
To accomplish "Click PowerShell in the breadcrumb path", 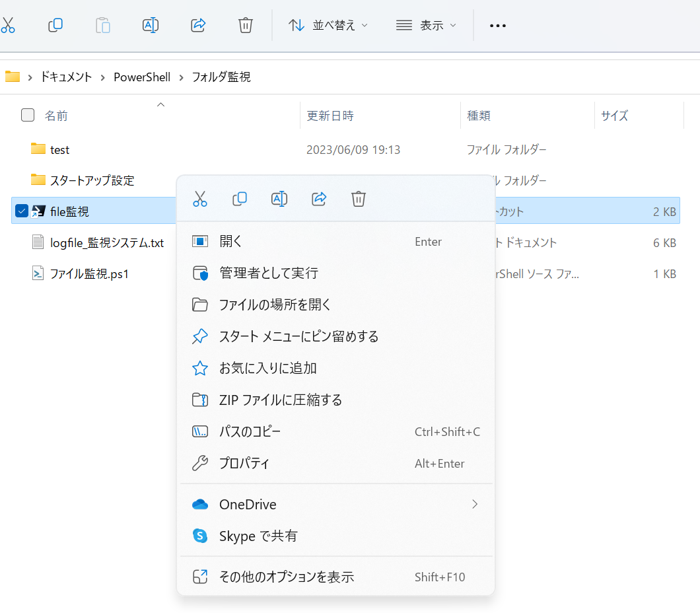I will tap(142, 77).
